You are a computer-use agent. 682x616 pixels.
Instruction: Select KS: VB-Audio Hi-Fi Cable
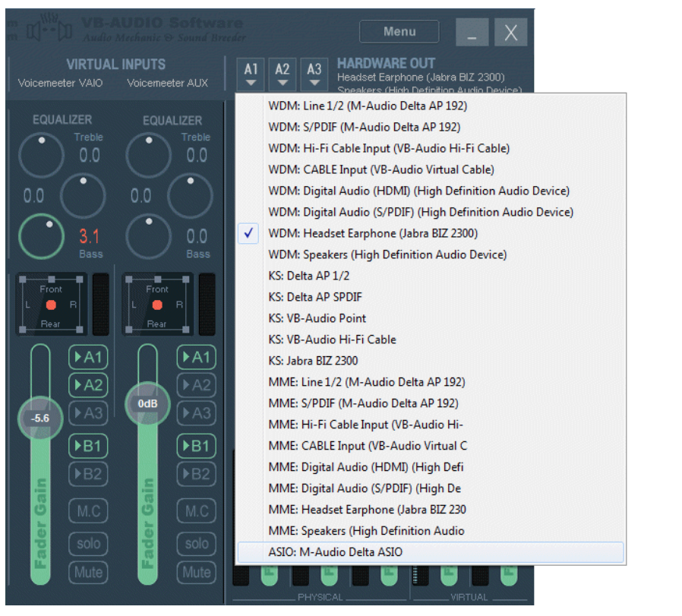tap(431, 340)
